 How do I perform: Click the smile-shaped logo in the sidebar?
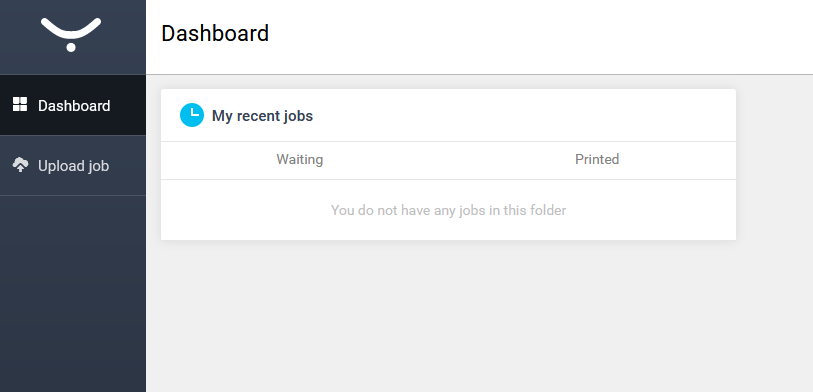tap(71, 34)
